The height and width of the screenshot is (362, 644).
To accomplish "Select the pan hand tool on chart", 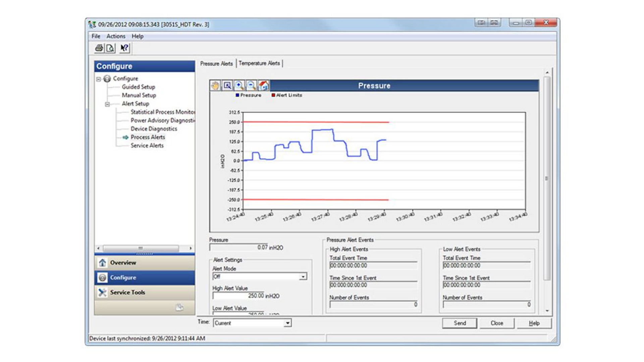I will (215, 86).
